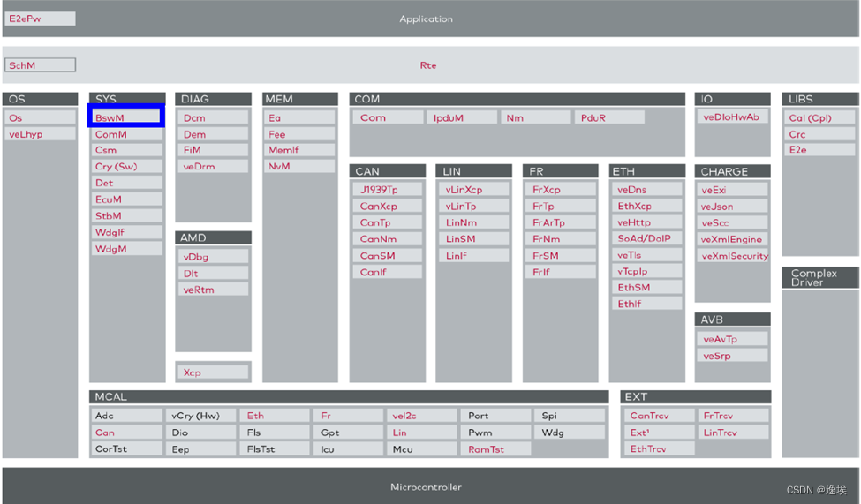
Task: Click the Nm module in COM block
Action: click(536, 117)
